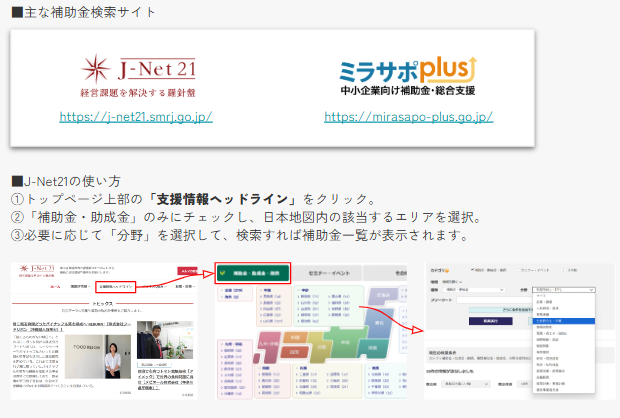Image resolution: width=620 pixels, height=418 pixels.
Task: Click small J-Net21 logo in homepage screenshot
Action: tap(42, 270)
